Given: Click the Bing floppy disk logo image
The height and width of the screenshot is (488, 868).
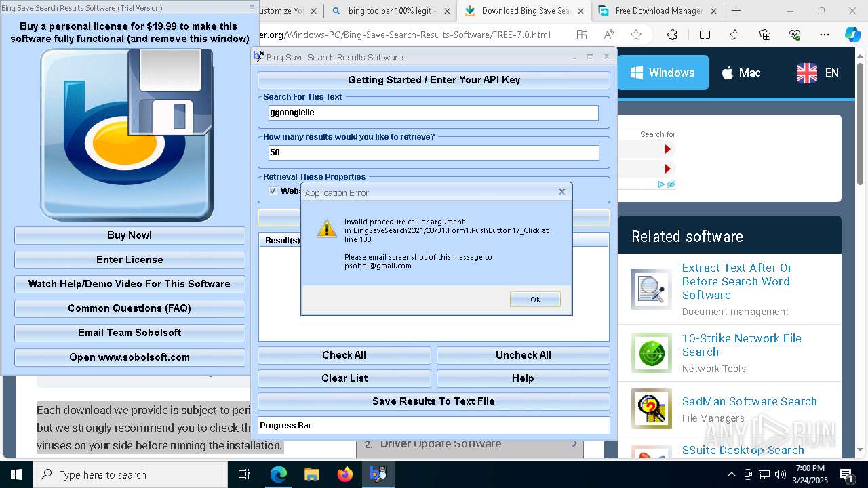Looking at the screenshot, I should 127,134.
